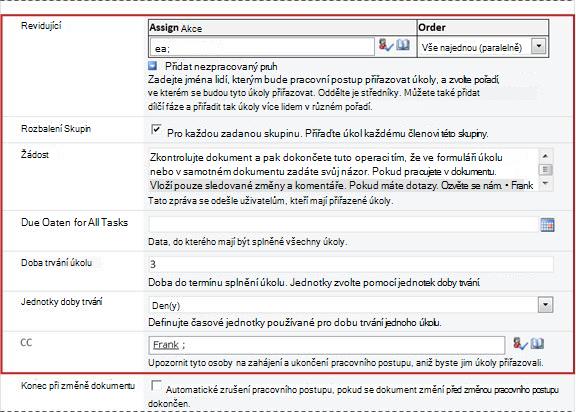Click the Assign column header
The image size is (576, 412).
(282, 28)
